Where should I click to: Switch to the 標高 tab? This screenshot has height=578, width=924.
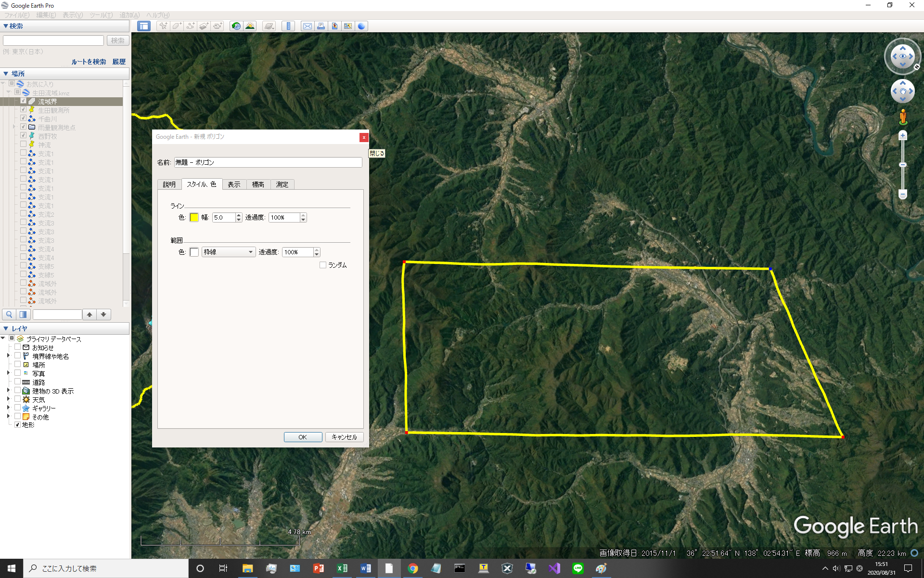click(258, 184)
